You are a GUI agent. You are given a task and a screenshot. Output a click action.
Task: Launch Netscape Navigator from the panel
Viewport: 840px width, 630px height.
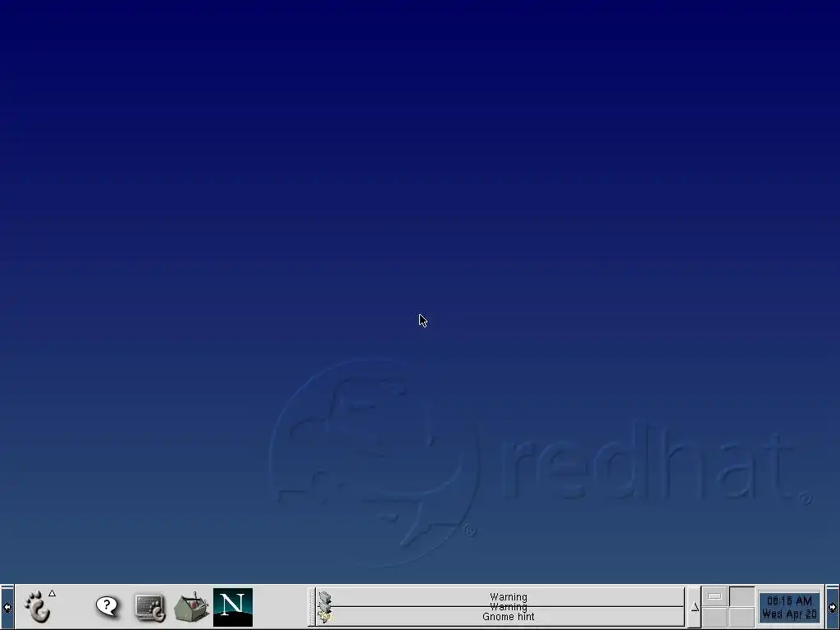[x=232, y=607]
